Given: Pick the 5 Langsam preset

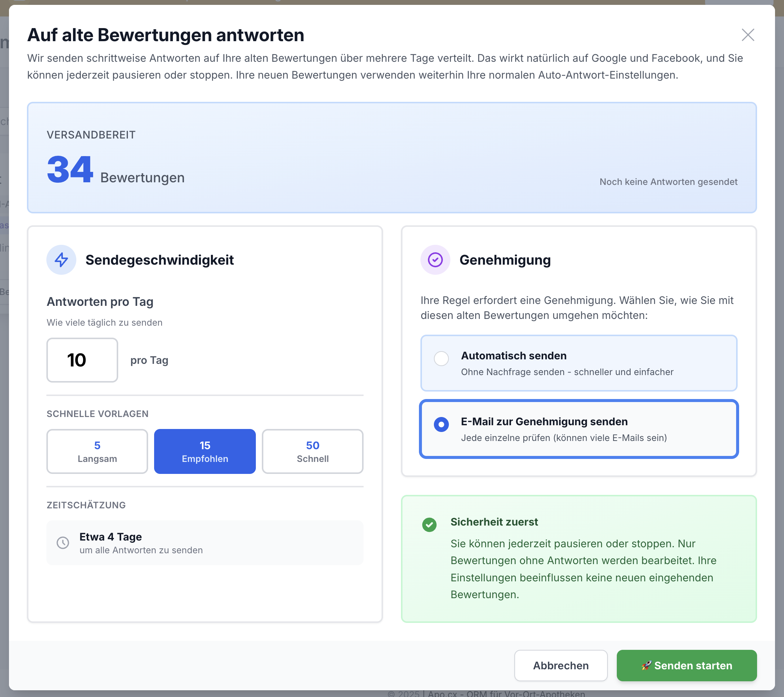Looking at the screenshot, I should point(97,451).
